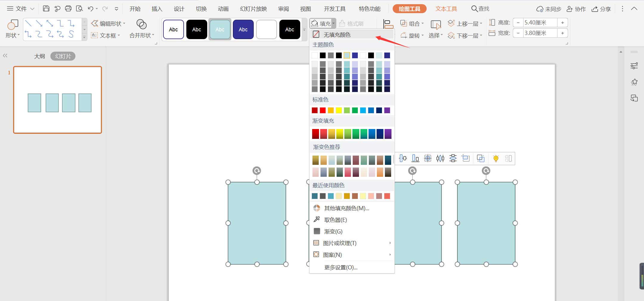Screen dimensions: 644x301
Task: Pick yellow in the 标准色 row
Action: [x=339, y=110]
